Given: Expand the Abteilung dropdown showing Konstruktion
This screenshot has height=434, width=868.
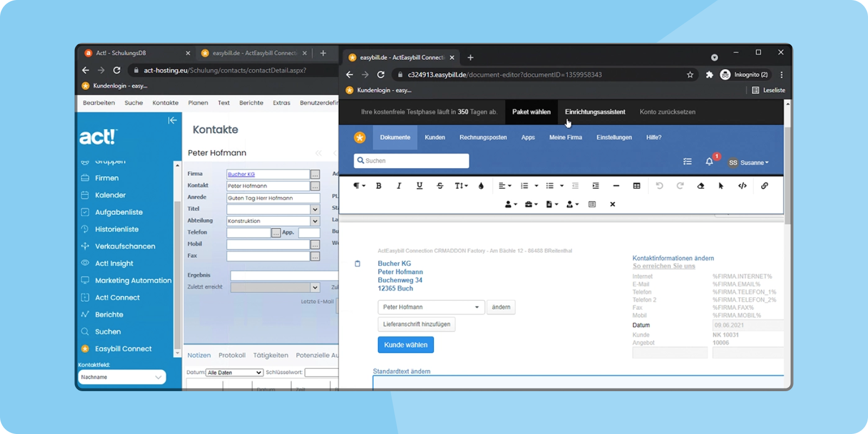Looking at the screenshot, I should click(315, 221).
